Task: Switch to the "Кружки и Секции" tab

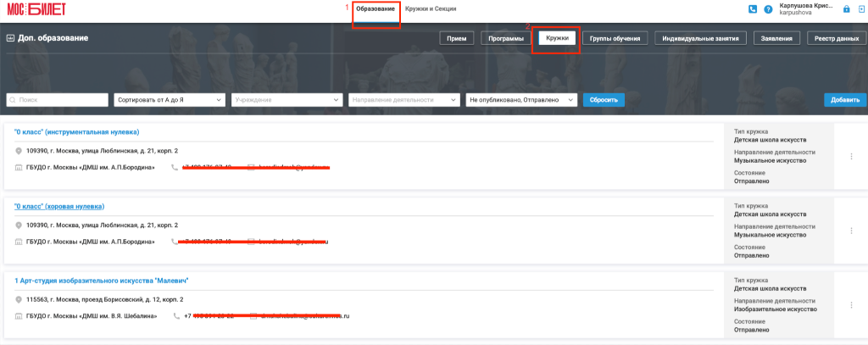Action: click(x=431, y=8)
